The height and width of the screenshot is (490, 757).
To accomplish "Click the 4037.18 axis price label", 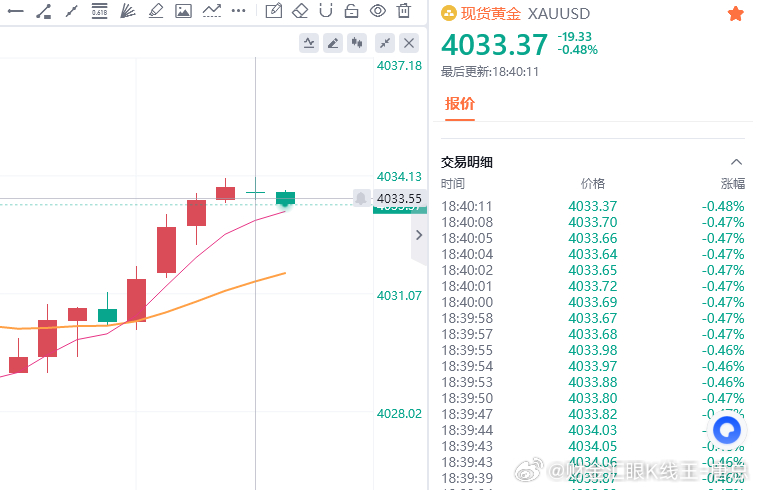I will (399, 66).
